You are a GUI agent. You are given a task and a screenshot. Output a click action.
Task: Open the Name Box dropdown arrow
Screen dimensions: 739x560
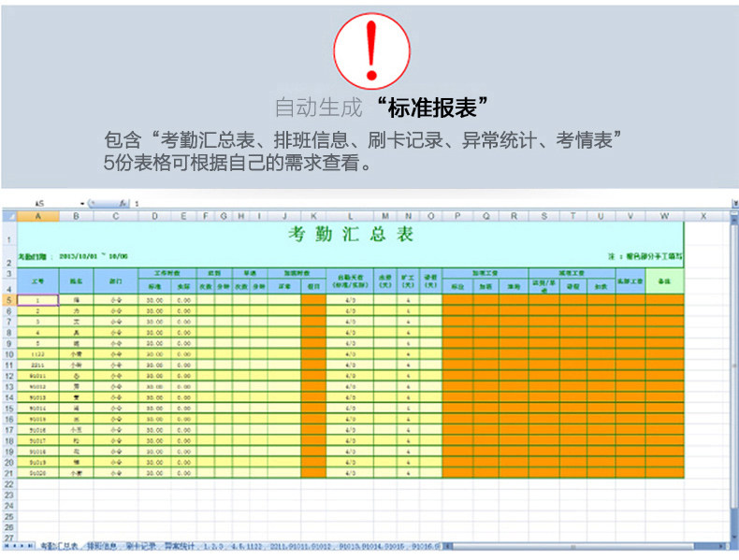82,204
